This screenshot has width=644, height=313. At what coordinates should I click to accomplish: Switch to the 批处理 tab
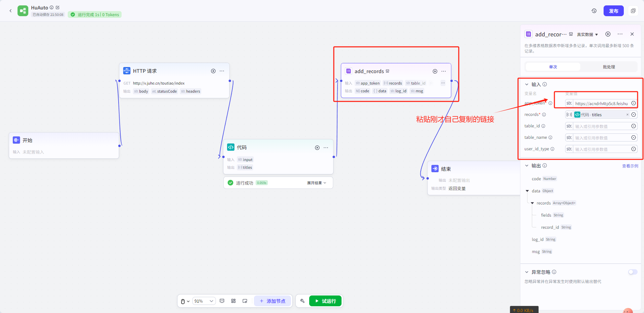tap(609, 67)
